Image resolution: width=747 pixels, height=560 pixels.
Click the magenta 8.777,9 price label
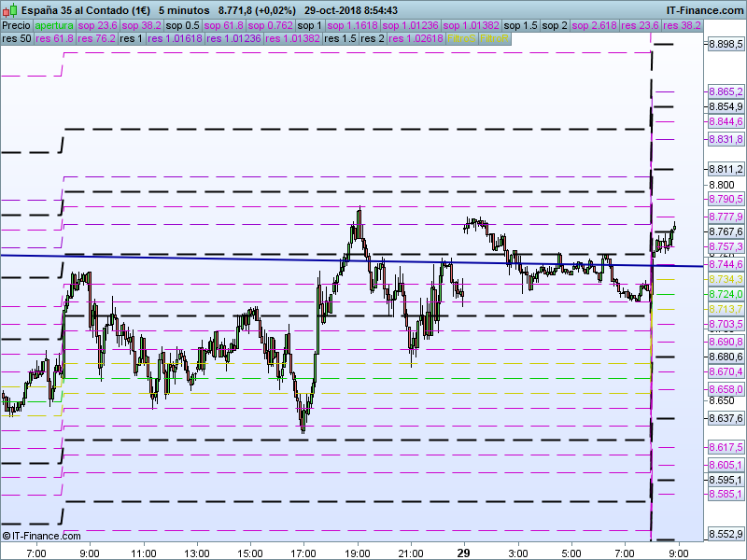pos(726,217)
